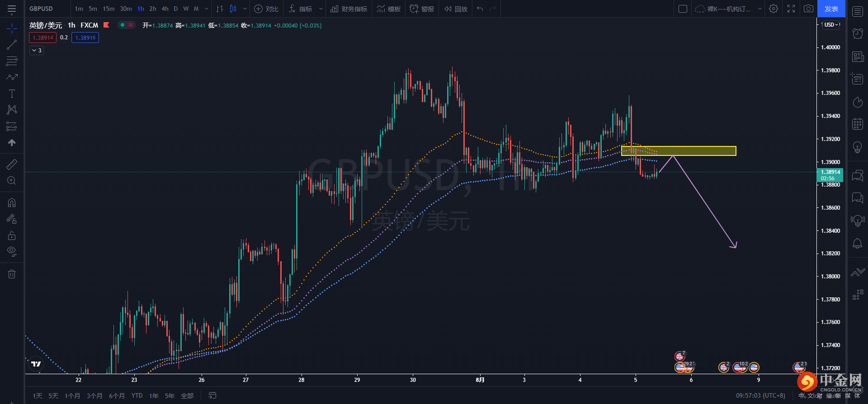This screenshot has width=868, height=404.
Task: Toggle stay in drawing mode
Action: 12,219
